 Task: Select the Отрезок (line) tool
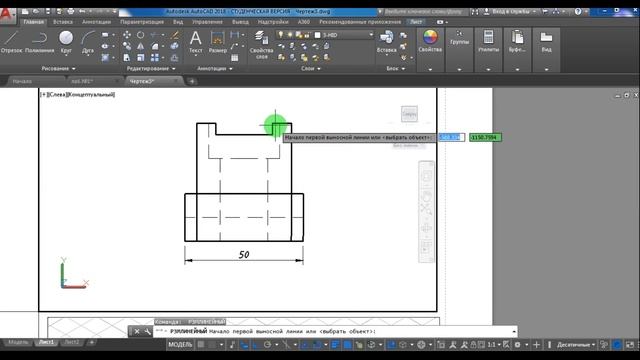pos(11,42)
